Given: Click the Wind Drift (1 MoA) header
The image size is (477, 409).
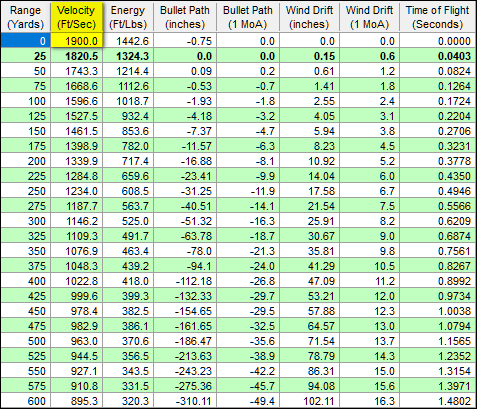Looking at the screenshot, I should tap(370, 17).
